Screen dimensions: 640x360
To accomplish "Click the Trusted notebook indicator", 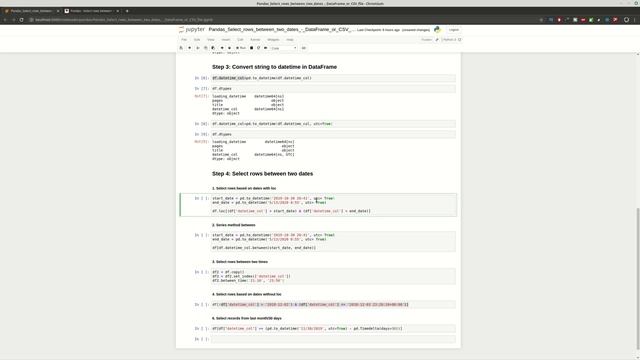I will pyautogui.click(x=426, y=40).
